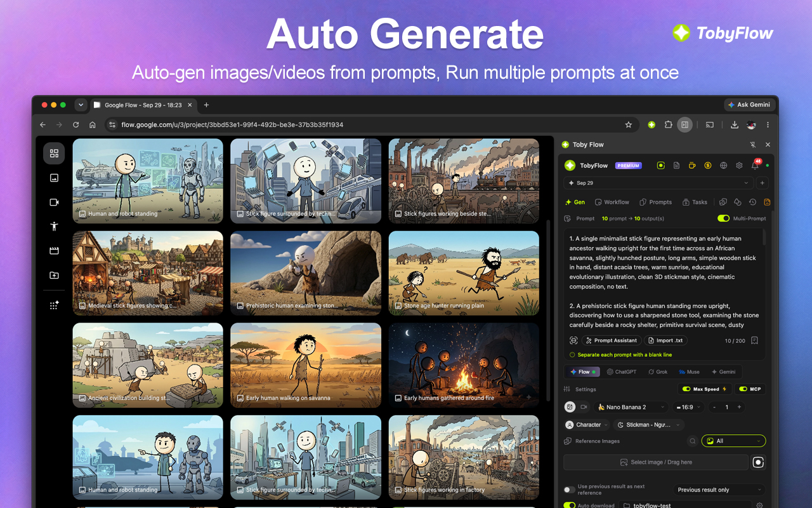
Task: Click the TobyFlow extension icon in Chrome toolbar
Action: 652,125
